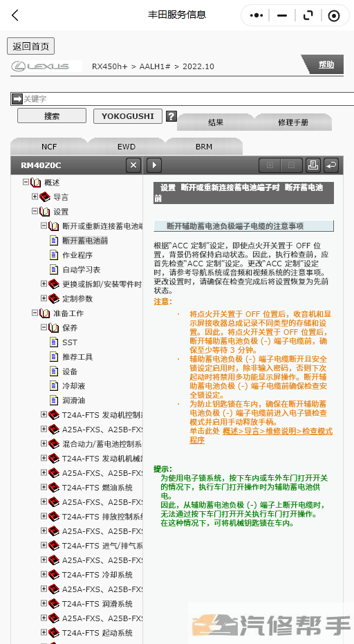This screenshot has height=644, width=354.
Task: Close the RM40Z0C panel with X
Action: tap(133, 165)
